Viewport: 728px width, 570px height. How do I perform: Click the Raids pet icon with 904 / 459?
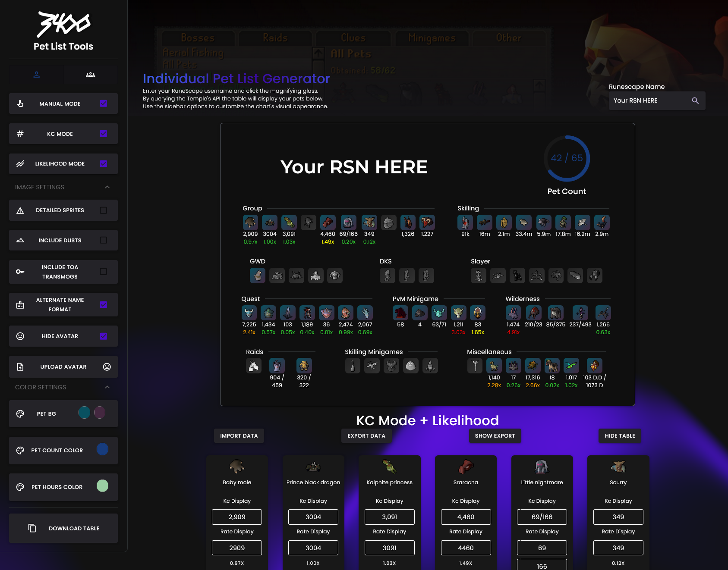click(277, 366)
